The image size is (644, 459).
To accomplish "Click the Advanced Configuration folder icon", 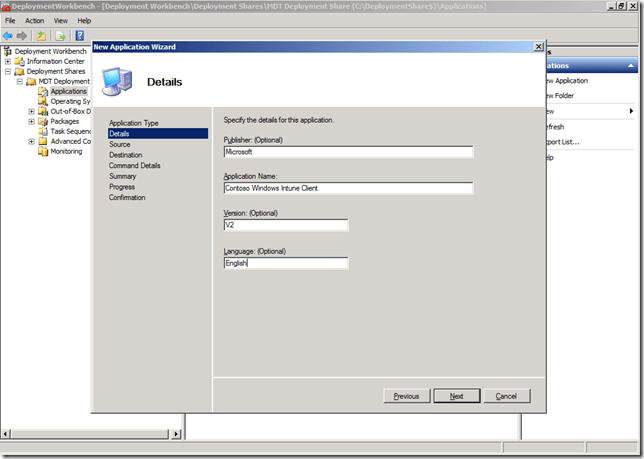I will pyautogui.click(x=43, y=141).
